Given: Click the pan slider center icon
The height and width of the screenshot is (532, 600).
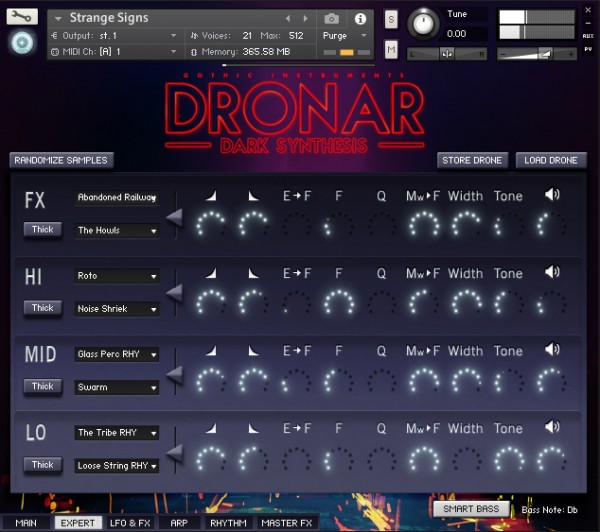Looking at the screenshot, I should click(447, 54).
